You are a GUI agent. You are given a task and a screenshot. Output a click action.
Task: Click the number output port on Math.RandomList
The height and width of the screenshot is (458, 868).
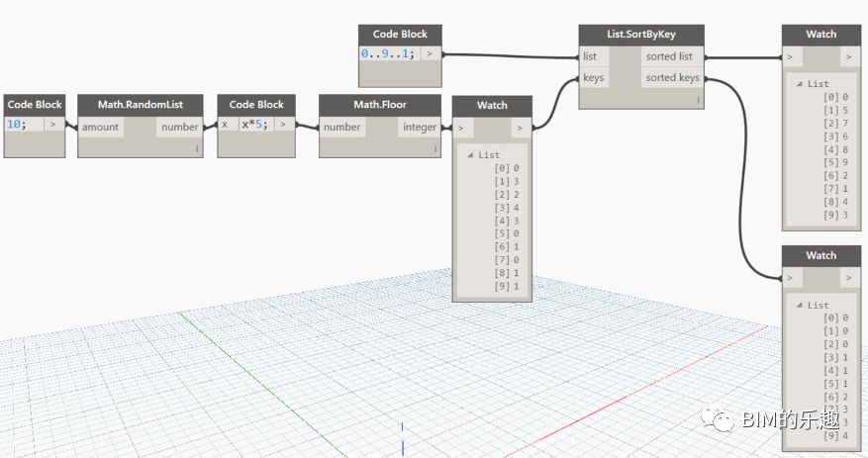pos(179,128)
